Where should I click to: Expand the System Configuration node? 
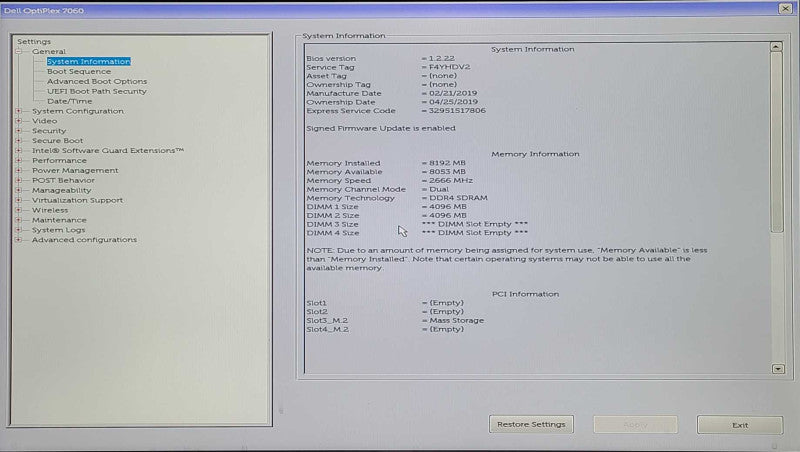[x=19, y=111]
